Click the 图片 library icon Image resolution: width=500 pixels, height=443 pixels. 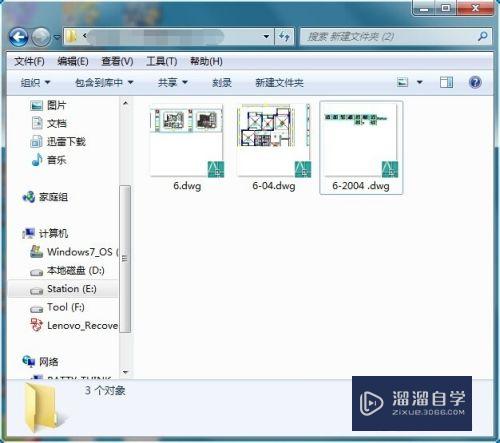(x=36, y=106)
